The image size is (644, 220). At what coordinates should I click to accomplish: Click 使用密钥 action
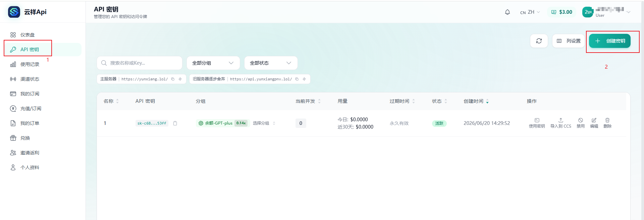pyautogui.click(x=537, y=123)
